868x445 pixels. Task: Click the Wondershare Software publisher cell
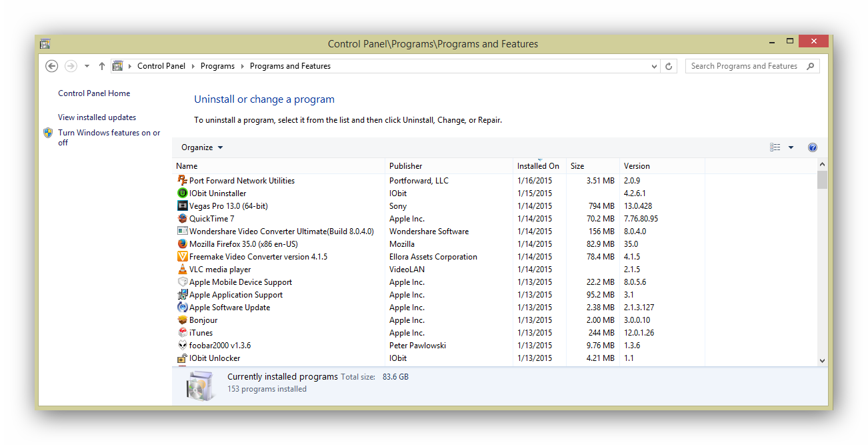click(x=429, y=231)
